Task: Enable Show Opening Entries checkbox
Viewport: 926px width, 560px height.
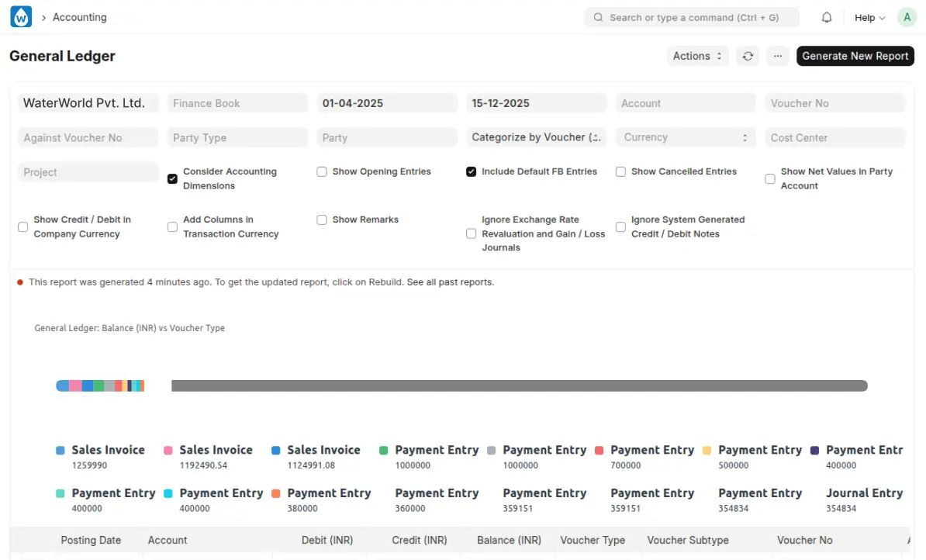Action: click(x=322, y=172)
